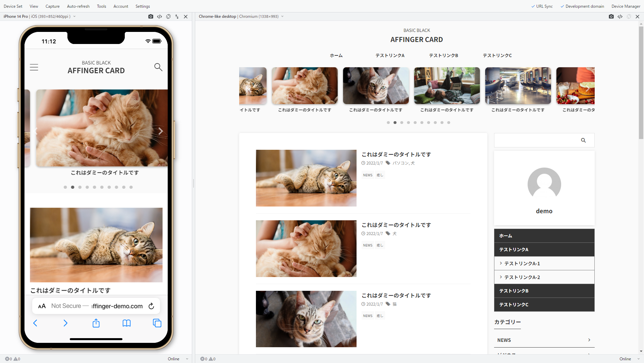Click テストリンクB in the site navigation

[443, 55]
